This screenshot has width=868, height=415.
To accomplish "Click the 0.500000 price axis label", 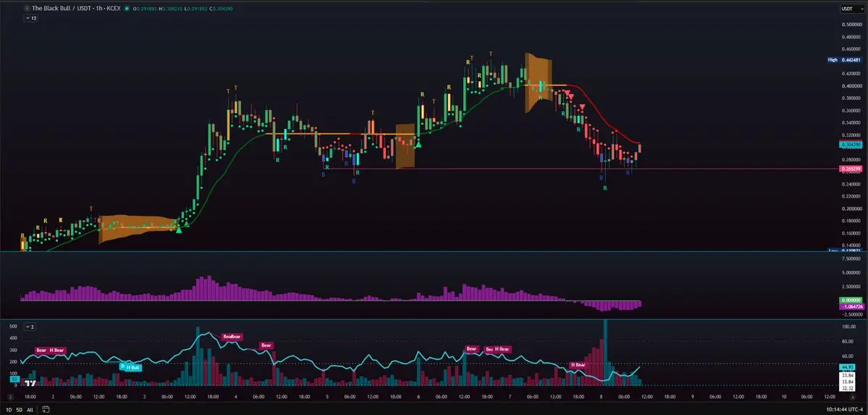I will (x=852, y=25).
